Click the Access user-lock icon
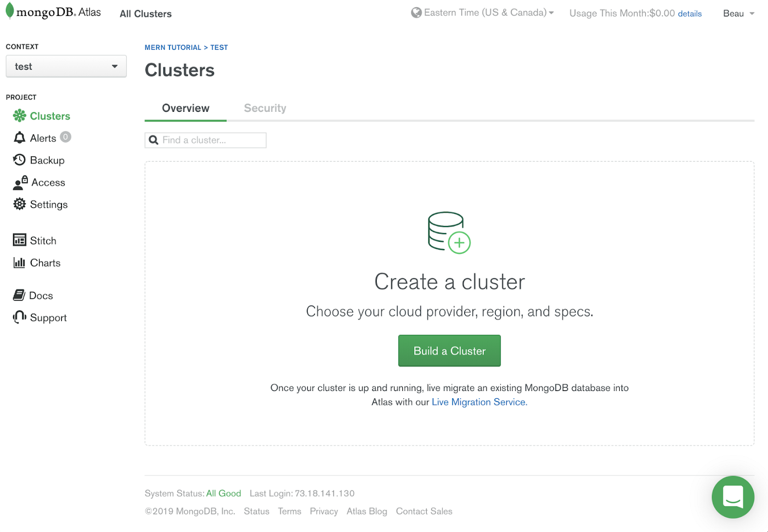The image size is (768, 532). coord(20,183)
